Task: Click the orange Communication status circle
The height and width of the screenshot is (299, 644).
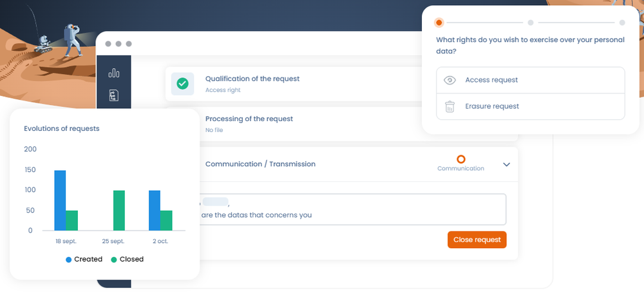Action: (x=460, y=159)
